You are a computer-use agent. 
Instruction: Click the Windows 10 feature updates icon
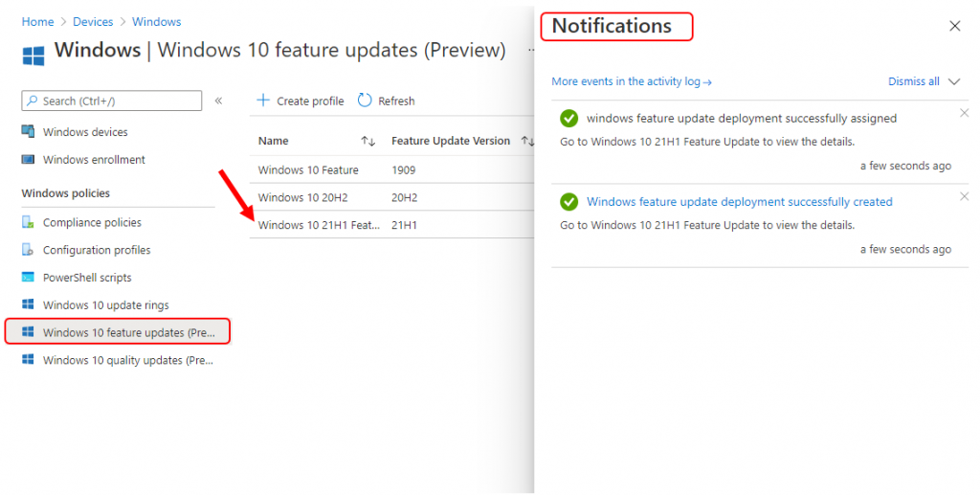pyautogui.click(x=28, y=332)
